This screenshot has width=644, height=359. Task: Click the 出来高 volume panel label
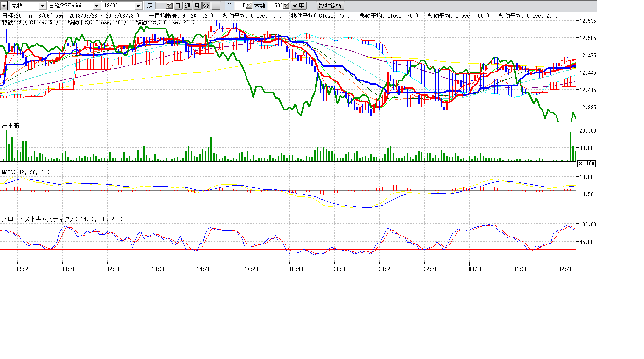11,126
